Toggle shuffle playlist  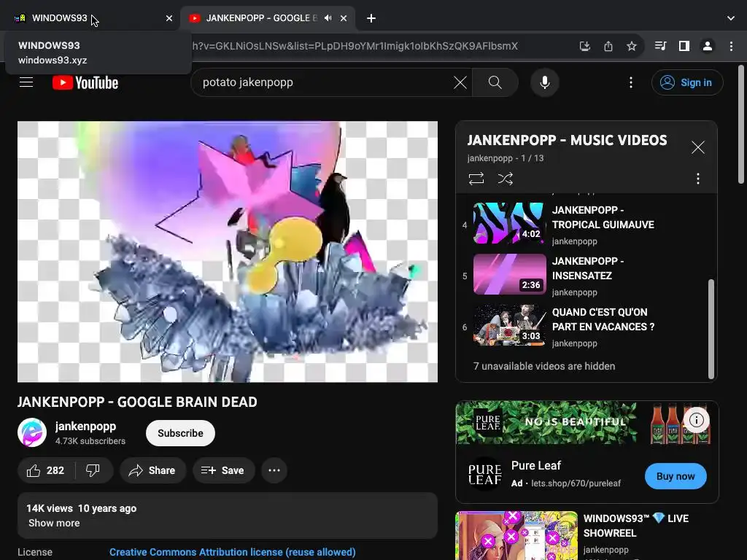tap(505, 179)
